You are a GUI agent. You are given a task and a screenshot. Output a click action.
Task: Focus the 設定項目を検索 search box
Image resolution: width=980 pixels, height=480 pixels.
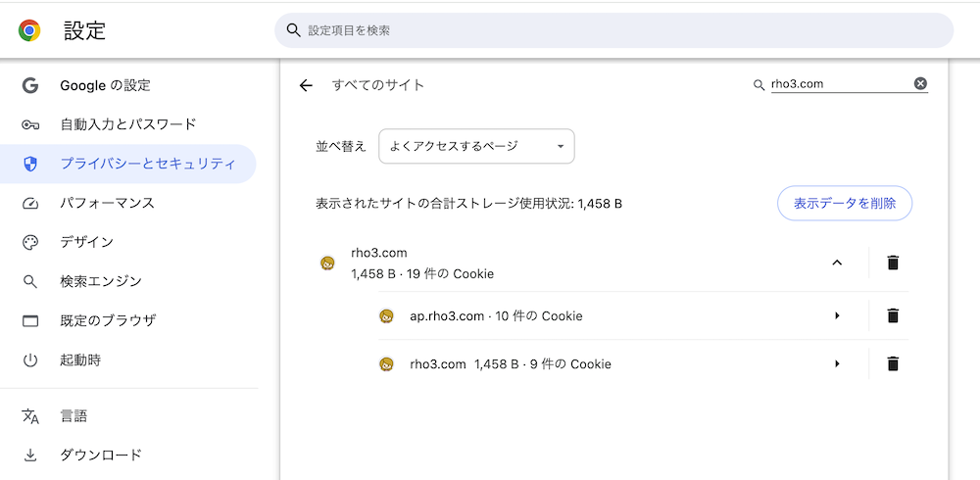click(x=613, y=30)
